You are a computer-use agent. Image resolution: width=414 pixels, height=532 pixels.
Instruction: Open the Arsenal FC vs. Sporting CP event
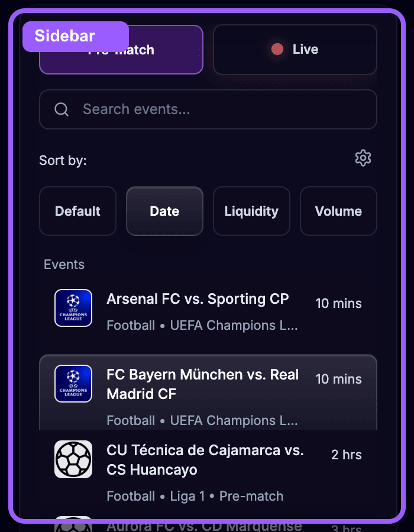[x=207, y=307]
